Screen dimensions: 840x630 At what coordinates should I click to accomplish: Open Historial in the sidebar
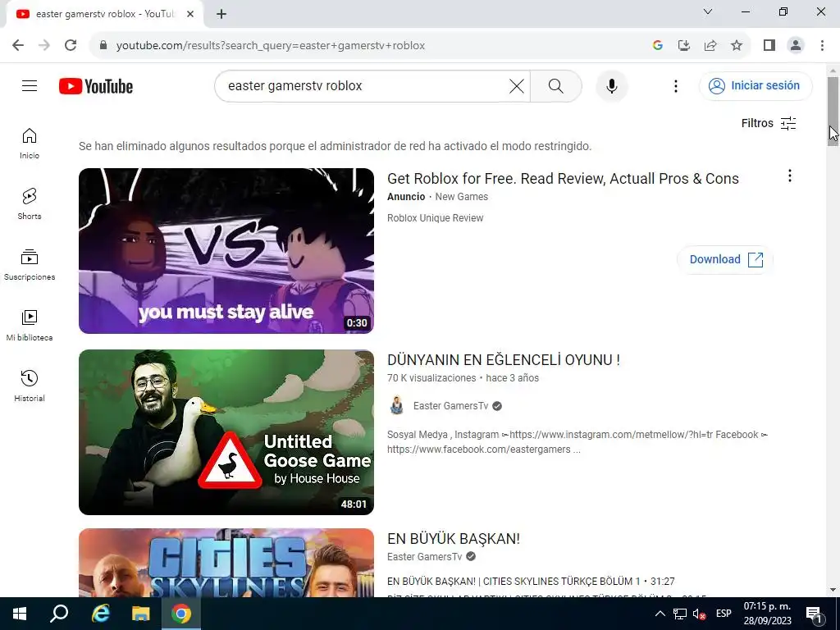(30, 386)
